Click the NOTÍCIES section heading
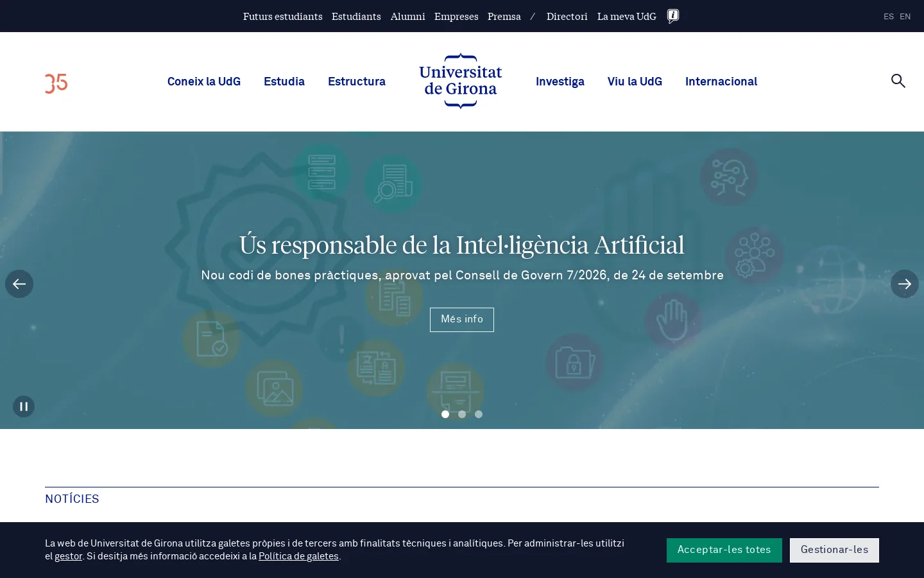The width and height of the screenshot is (924, 578). 72,499
